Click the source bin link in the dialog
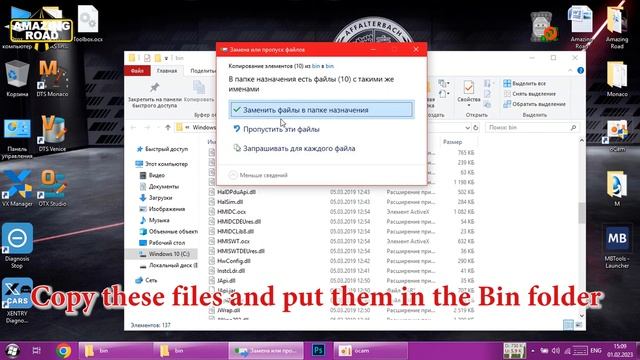Screen dimensions: 640x360 click(316, 66)
